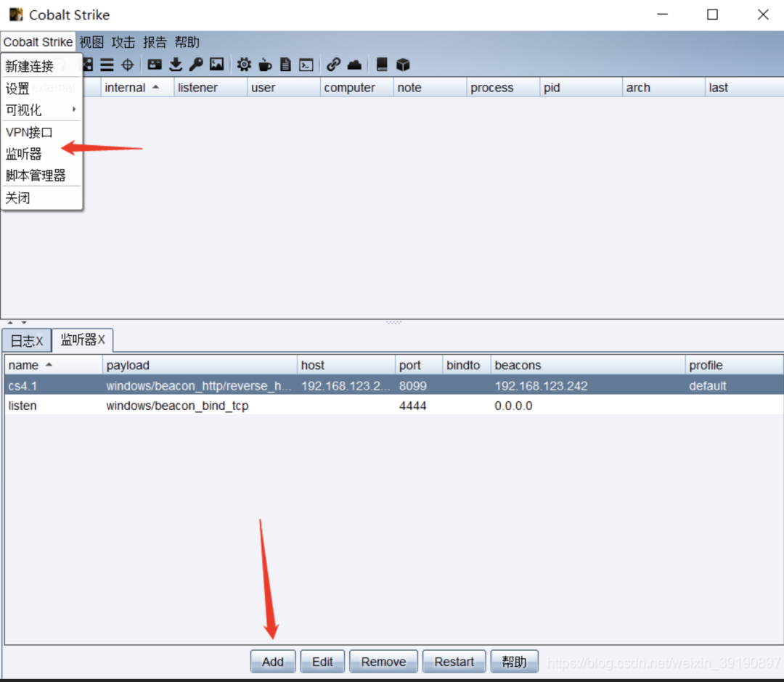The height and width of the screenshot is (682, 784).
Task: Open Screenshots via the picture icon
Action: point(216,65)
